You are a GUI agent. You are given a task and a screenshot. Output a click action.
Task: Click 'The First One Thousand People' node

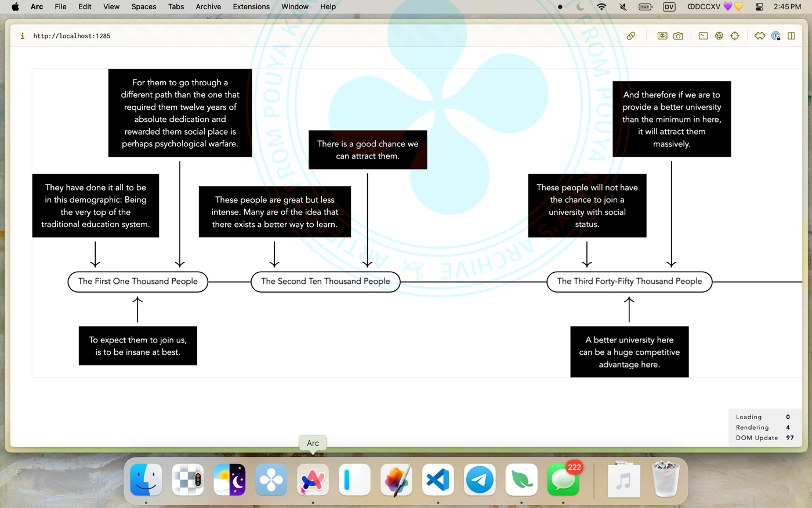tap(138, 282)
